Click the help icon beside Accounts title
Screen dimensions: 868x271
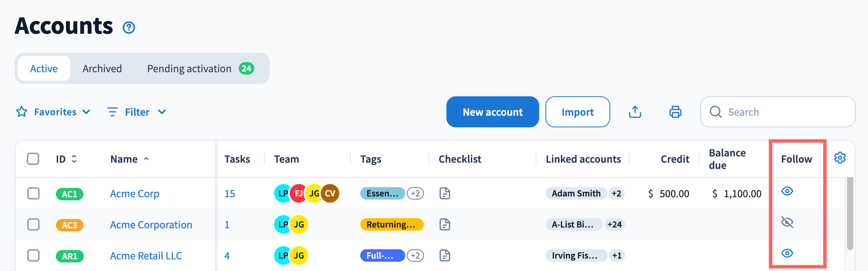(x=129, y=28)
